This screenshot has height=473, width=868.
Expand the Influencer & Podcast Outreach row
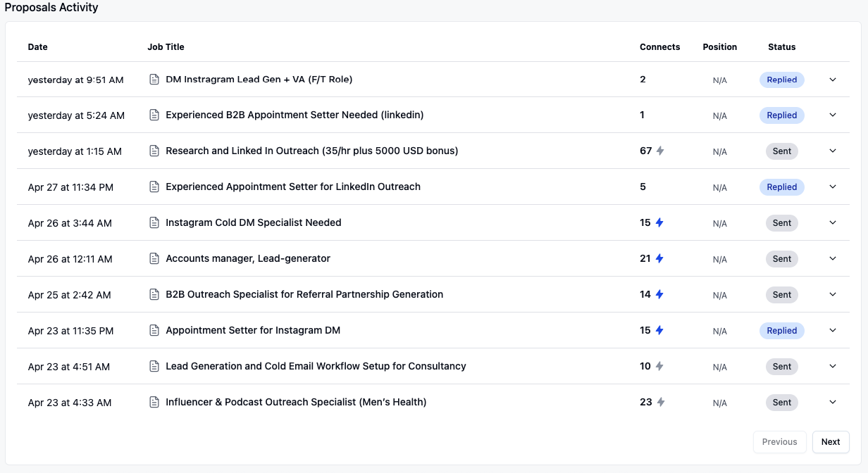coord(833,402)
